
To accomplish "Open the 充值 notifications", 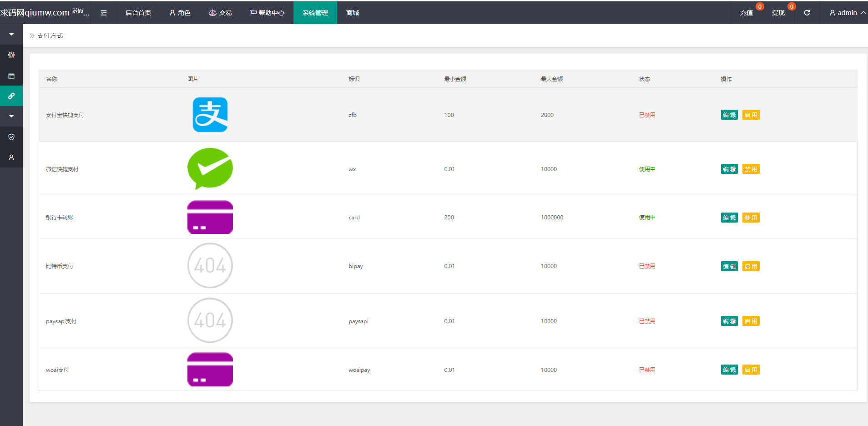I will 747,13.
